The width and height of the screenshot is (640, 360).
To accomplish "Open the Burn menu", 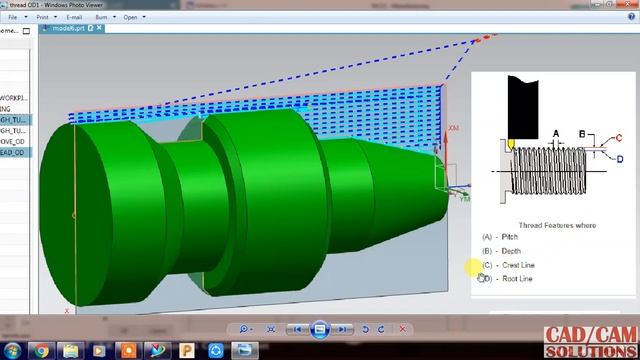I will point(101,17).
